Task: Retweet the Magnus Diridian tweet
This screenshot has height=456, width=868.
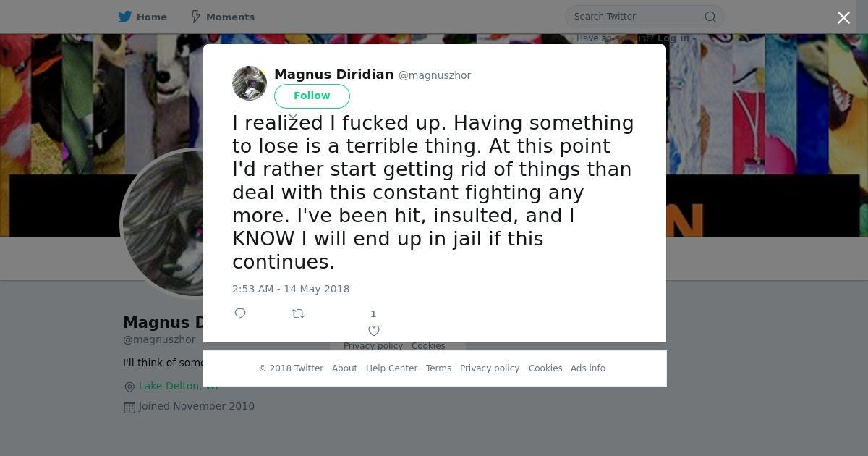Action: pyautogui.click(x=298, y=313)
